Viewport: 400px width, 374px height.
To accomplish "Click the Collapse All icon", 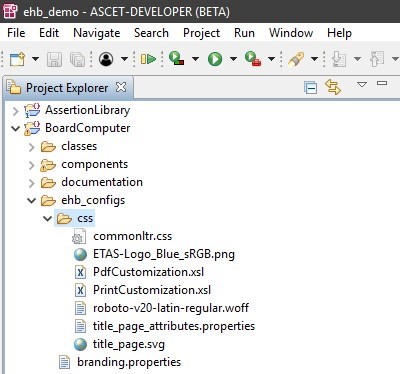I will (x=311, y=88).
